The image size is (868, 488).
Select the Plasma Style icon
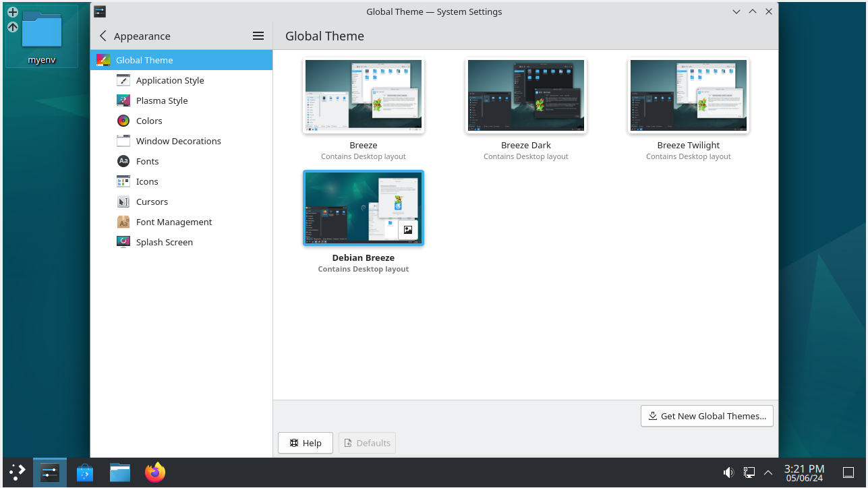tap(123, 100)
